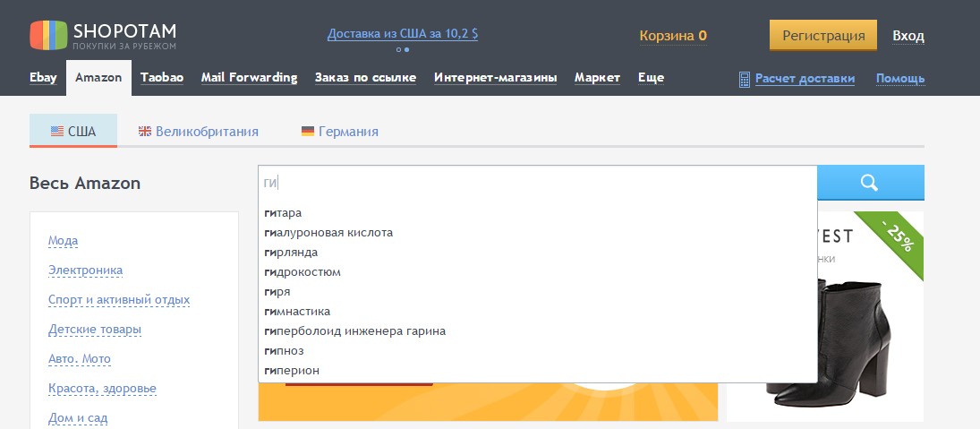
Task: Switch to the Великобритания tab
Action: (198, 132)
